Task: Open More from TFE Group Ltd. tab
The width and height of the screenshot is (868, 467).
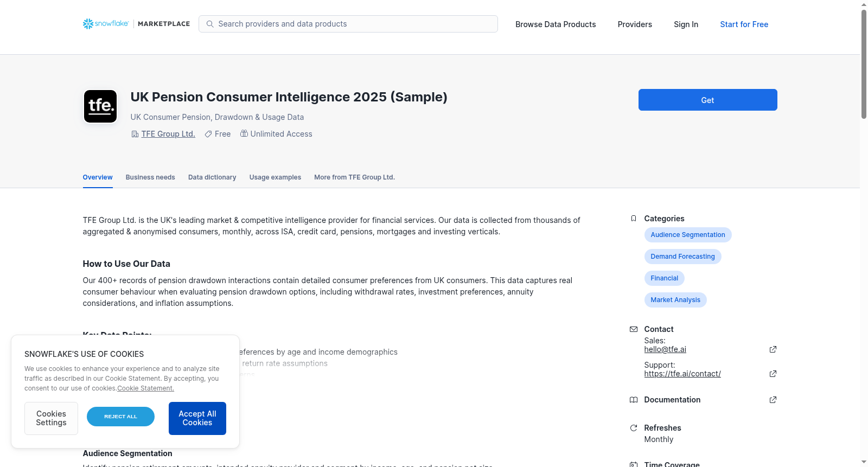Action: click(354, 177)
